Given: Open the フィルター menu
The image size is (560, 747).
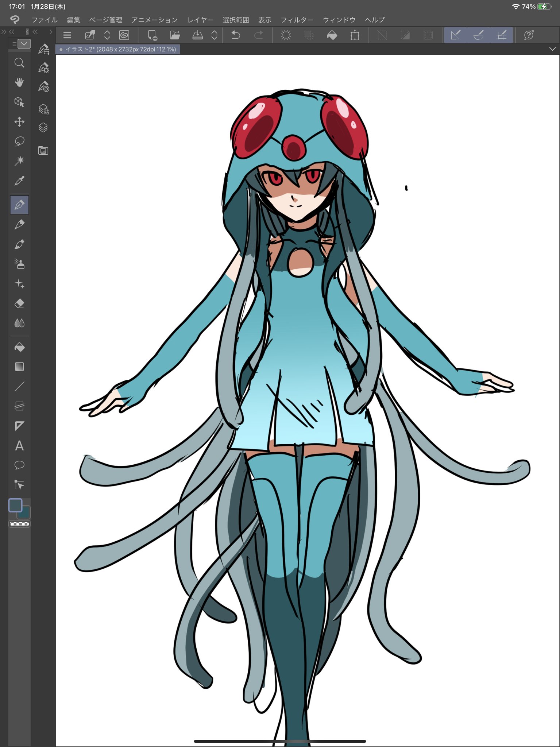Looking at the screenshot, I should pos(297,20).
